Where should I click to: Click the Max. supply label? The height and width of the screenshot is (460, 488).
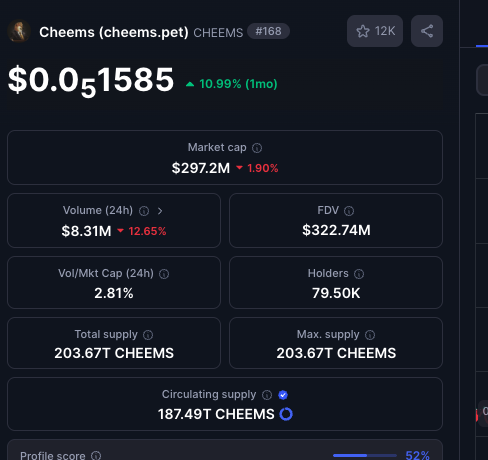coord(328,334)
